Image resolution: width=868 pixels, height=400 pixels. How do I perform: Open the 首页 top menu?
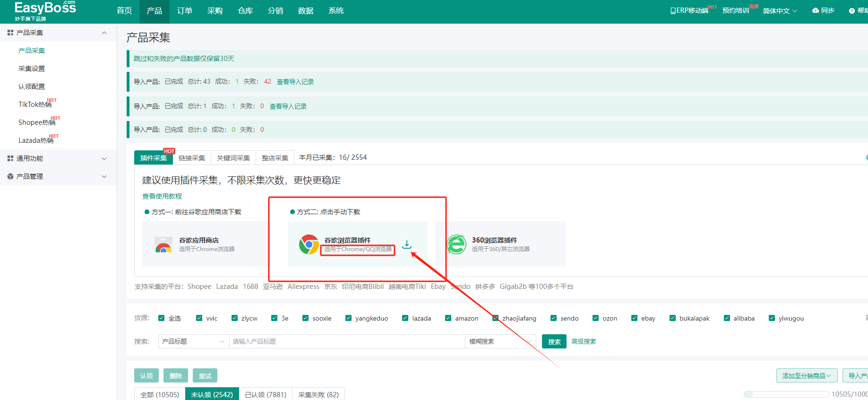pos(124,11)
